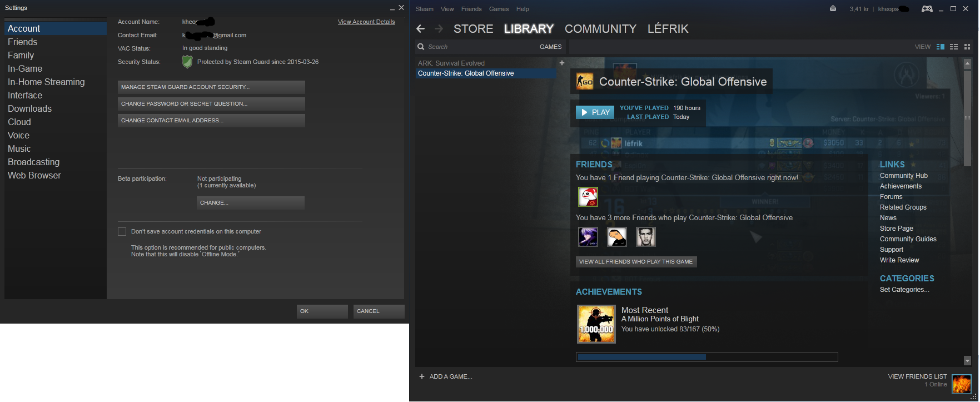This screenshot has width=980, height=402.
Task: Select In-Home Streaming in Settings sidebar
Action: point(56,82)
